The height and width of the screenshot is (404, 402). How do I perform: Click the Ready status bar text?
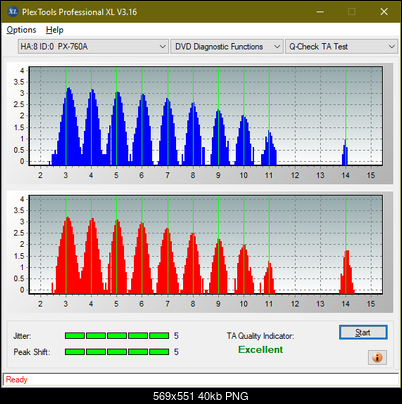tap(16, 379)
